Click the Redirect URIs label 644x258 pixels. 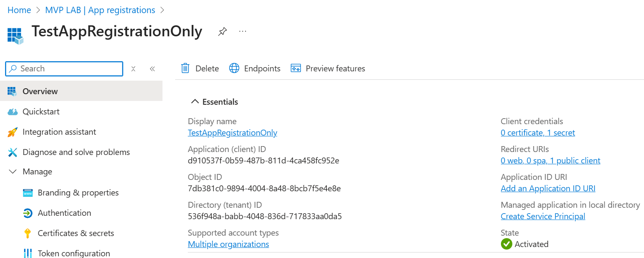[x=525, y=149]
